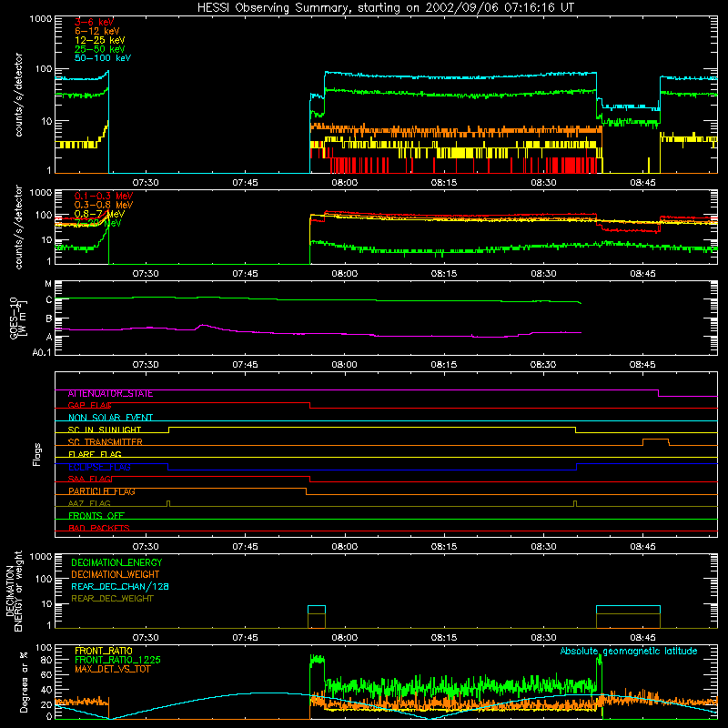Click the HESSI Observing Summary plot title

point(386,7)
